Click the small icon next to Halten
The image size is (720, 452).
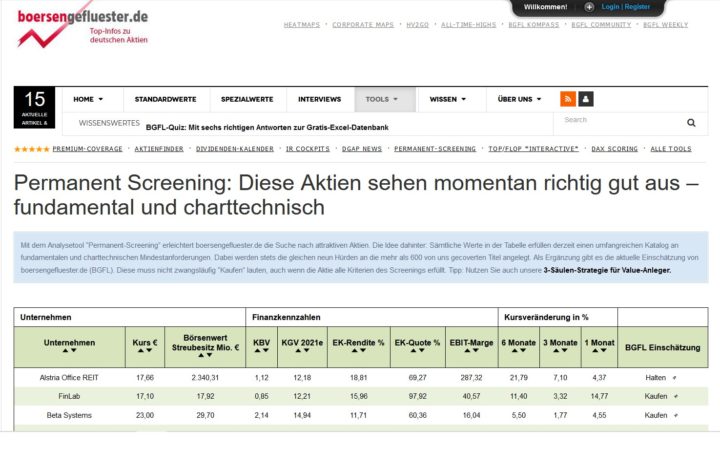[x=675, y=378]
